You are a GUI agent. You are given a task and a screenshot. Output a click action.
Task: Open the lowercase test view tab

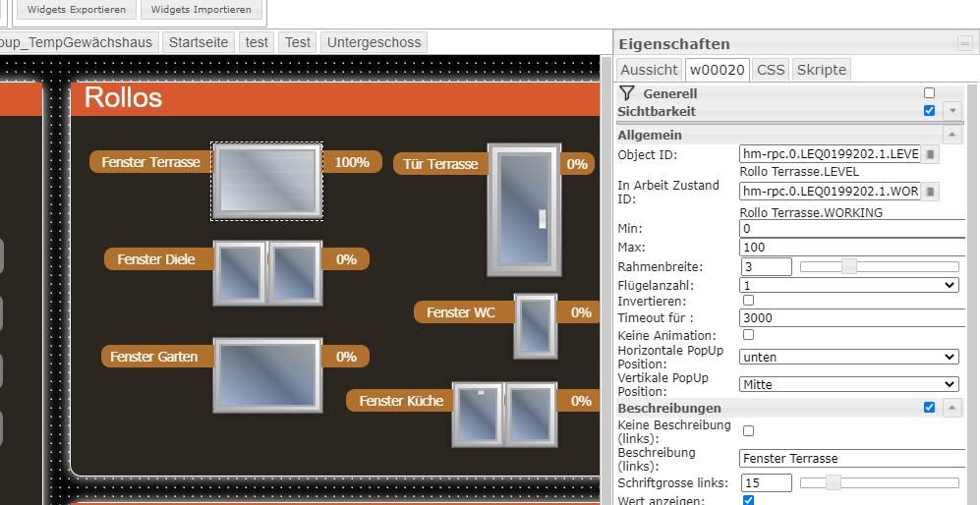click(x=257, y=42)
